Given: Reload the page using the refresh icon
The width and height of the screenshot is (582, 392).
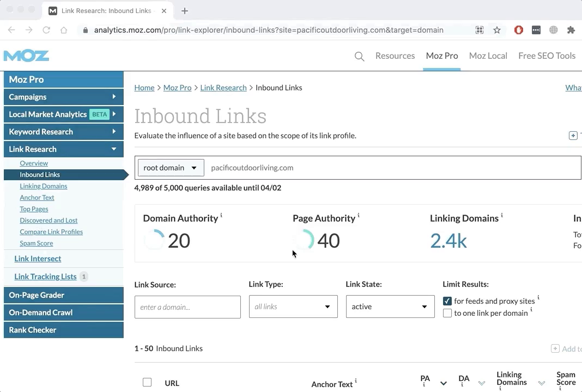Looking at the screenshot, I should click(46, 30).
